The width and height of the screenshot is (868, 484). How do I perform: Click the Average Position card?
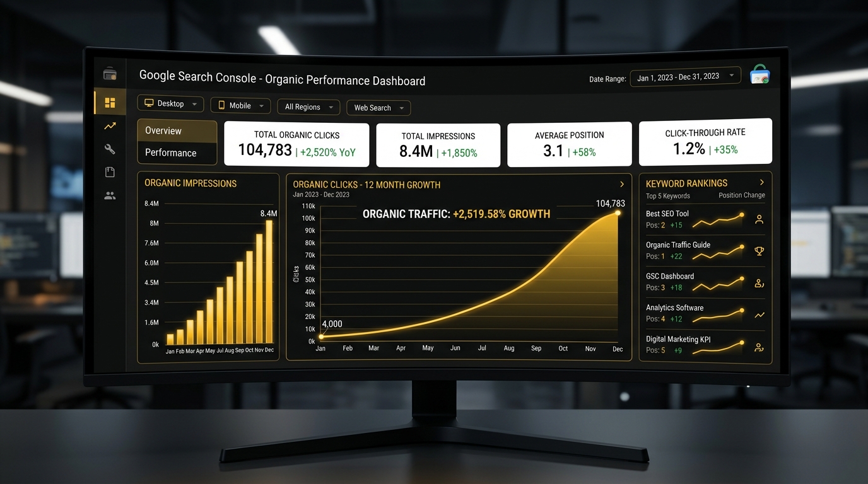pyautogui.click(x=569, y=144)
